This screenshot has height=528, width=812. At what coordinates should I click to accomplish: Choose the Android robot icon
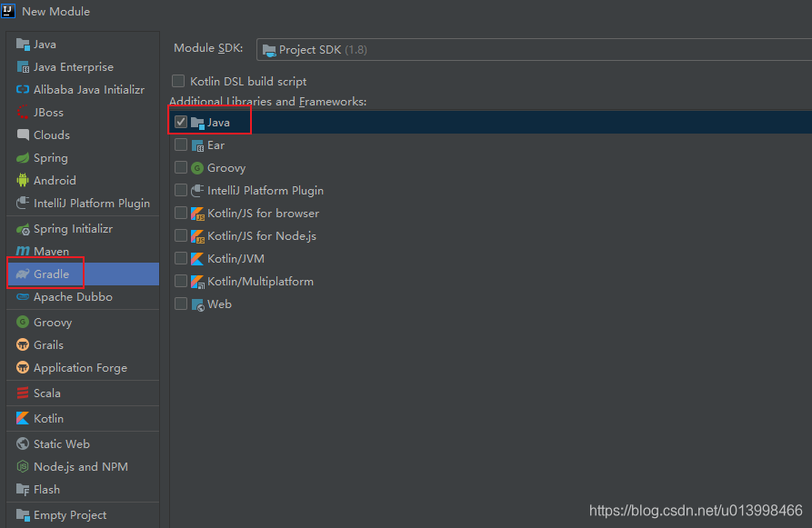point(23,180)
